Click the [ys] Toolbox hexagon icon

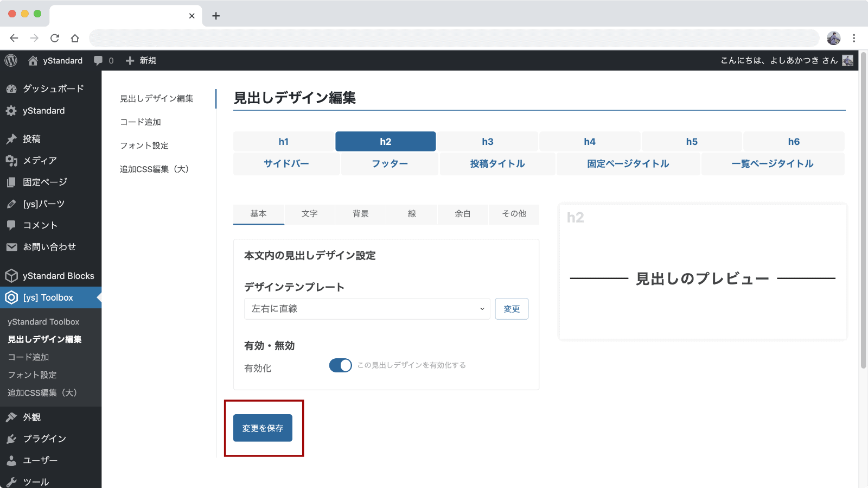(11, 297)
